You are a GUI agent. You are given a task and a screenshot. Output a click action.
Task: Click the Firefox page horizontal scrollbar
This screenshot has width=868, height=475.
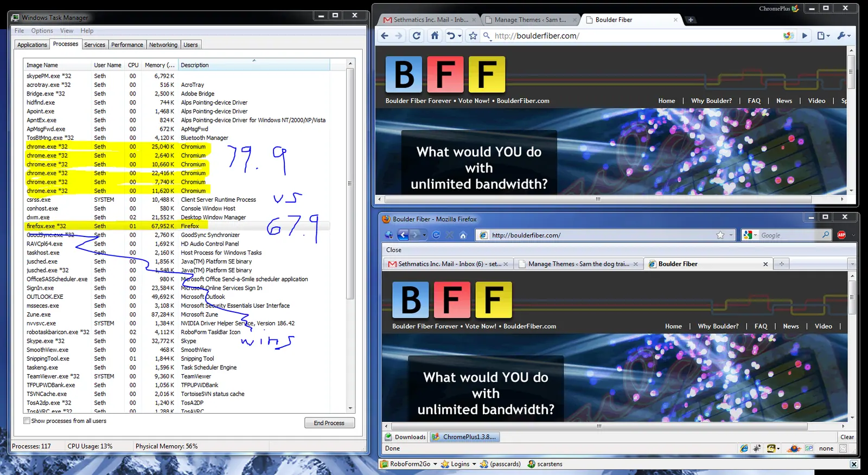pyautogui.click(x=599, y=426)
